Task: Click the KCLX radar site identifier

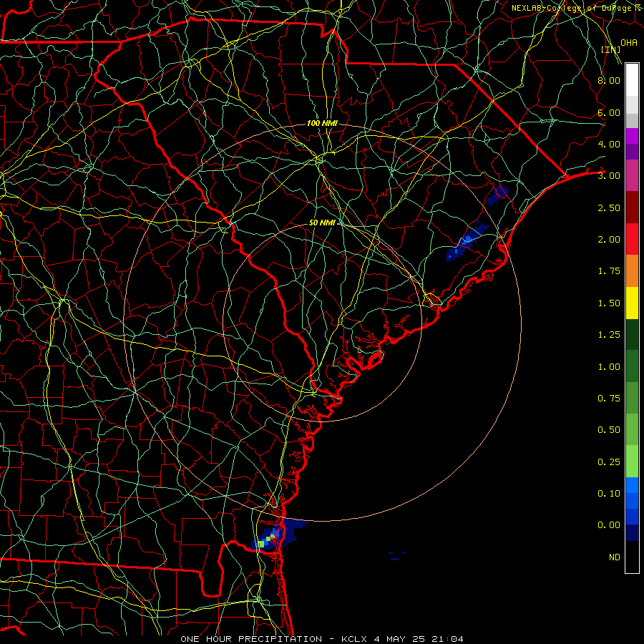Action: 353,639
